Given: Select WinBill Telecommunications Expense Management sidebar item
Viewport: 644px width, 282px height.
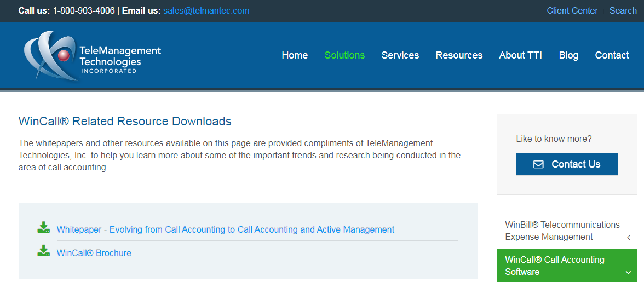Looking at the screenshot, I should [562, 231].
